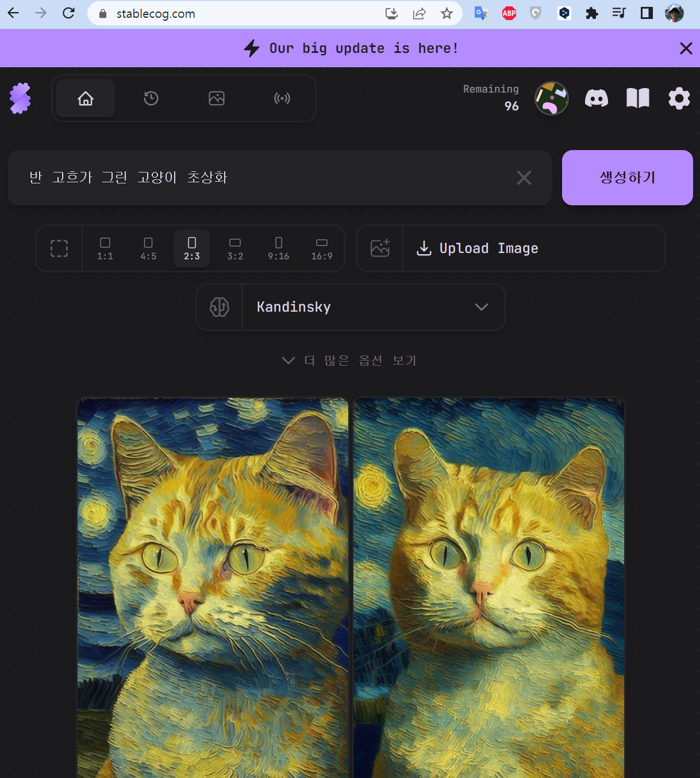Open the user profile avatar

pos(552,98)
